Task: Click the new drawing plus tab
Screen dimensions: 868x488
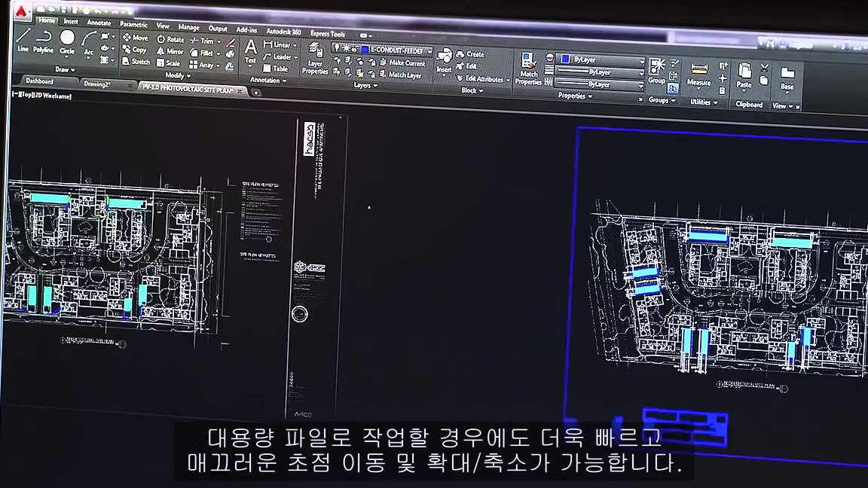Action: point(256,93)
